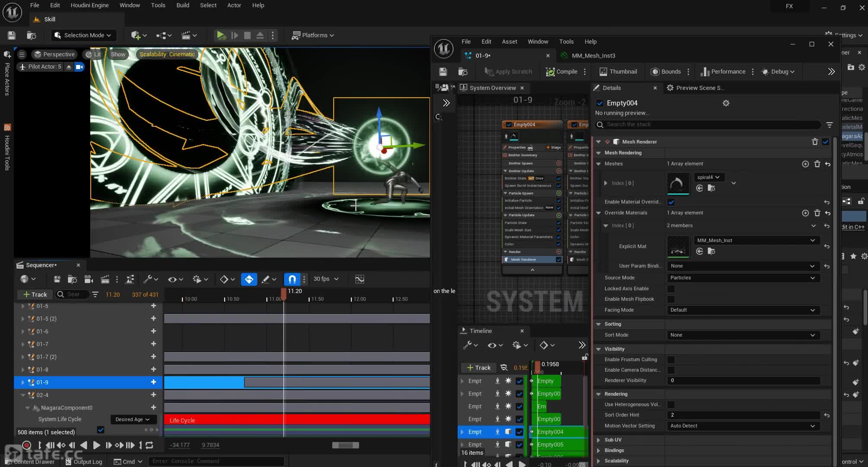Uncheck Enable Material Overrides
The height and width of the screenshot is (467, 868).
coord(671,202)
